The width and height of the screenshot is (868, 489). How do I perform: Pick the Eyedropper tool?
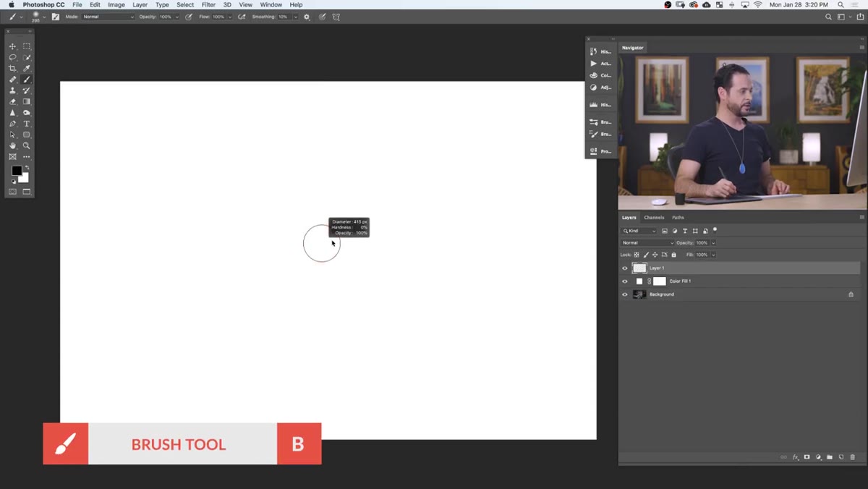27,69
